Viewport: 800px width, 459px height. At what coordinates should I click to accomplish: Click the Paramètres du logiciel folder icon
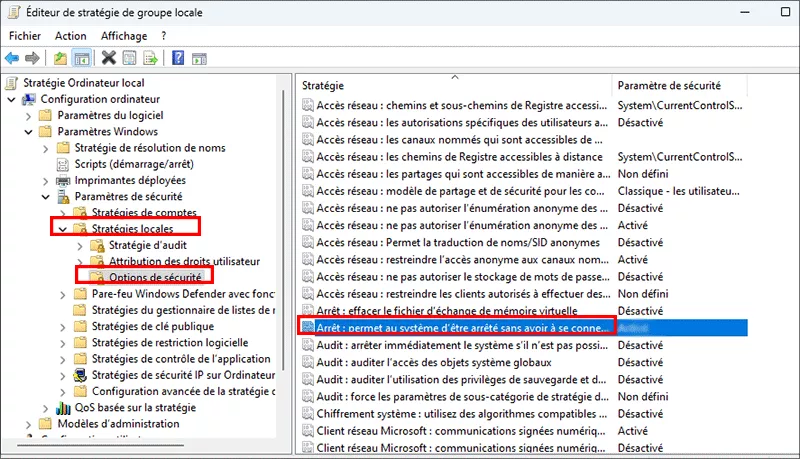(46, 115)
